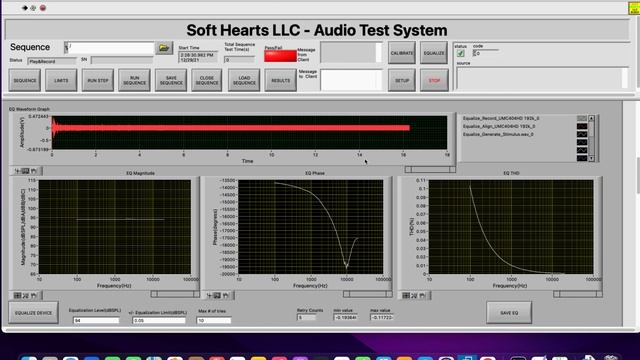Click the Status 'Play&Record' field

pyautogui.click(x=51, y=61)
